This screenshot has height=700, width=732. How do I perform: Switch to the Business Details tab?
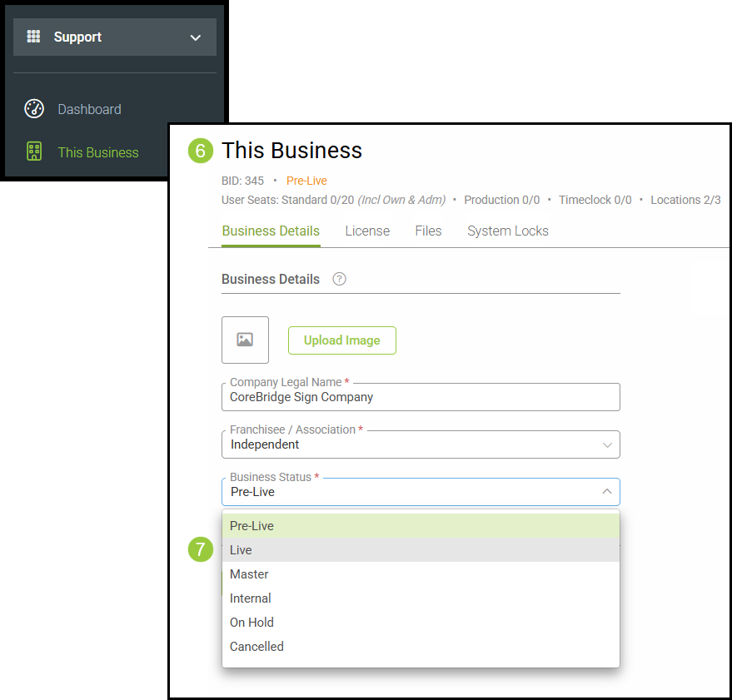pyautogui.click(x=271, y=231)
